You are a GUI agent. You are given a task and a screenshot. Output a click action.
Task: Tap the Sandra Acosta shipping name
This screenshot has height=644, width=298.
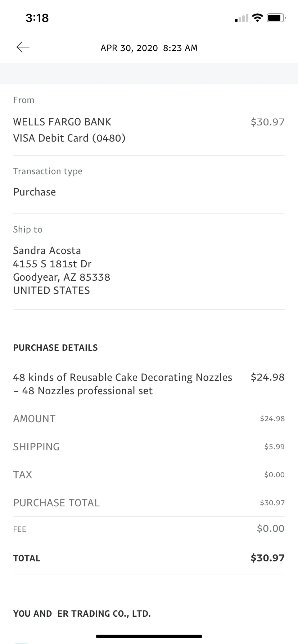coord(47,250)
